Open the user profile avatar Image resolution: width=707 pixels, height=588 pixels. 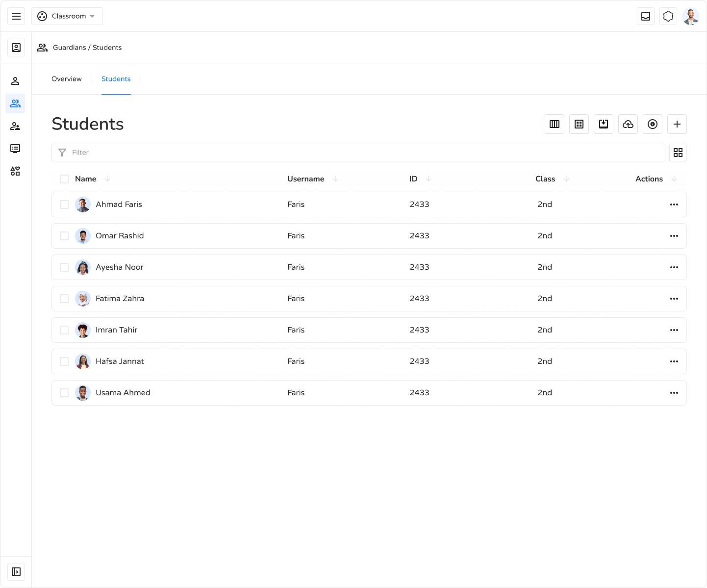(691, 16)
